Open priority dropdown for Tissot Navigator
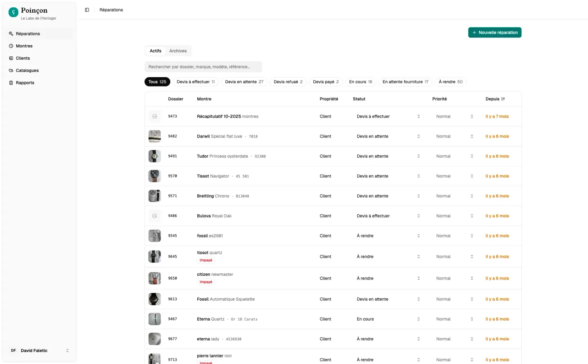Screen dimensions: 588x364 454,176
